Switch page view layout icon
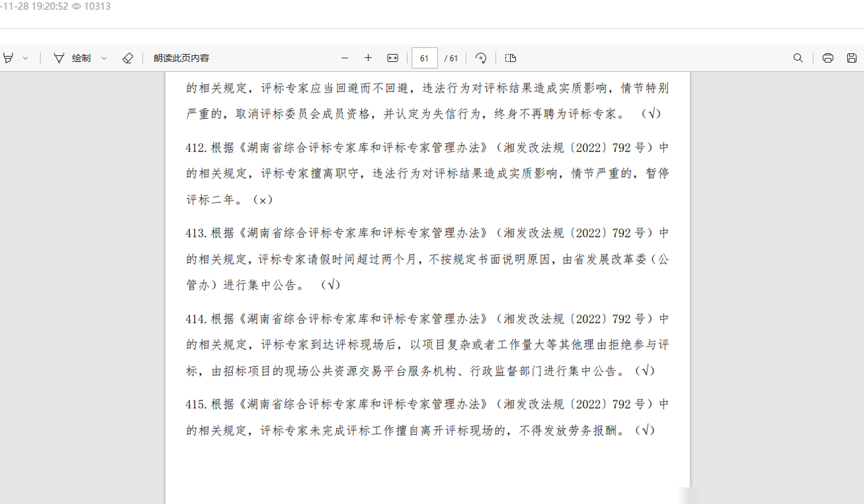864x504 pixels. coord(511,58)
